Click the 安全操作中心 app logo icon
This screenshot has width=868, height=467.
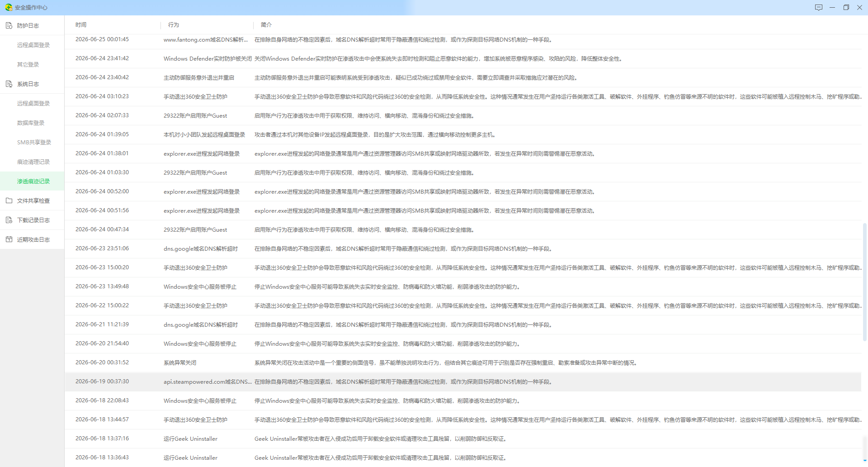click(9, 7)
